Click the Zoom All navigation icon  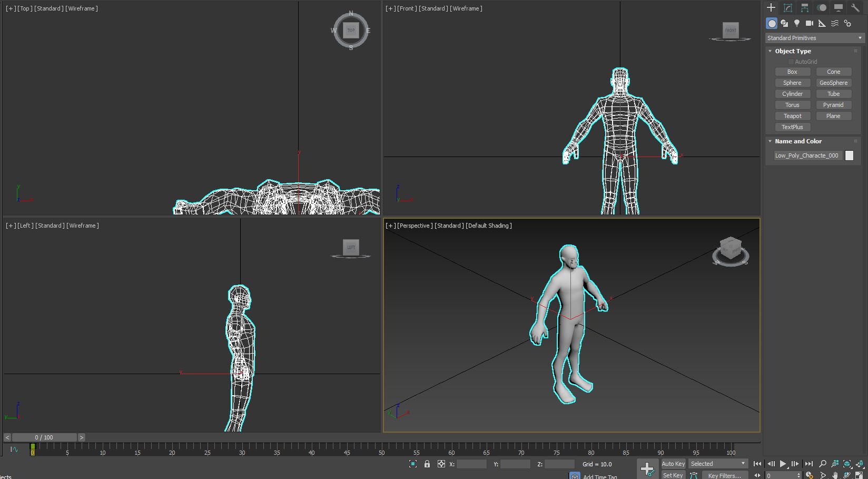835,464
